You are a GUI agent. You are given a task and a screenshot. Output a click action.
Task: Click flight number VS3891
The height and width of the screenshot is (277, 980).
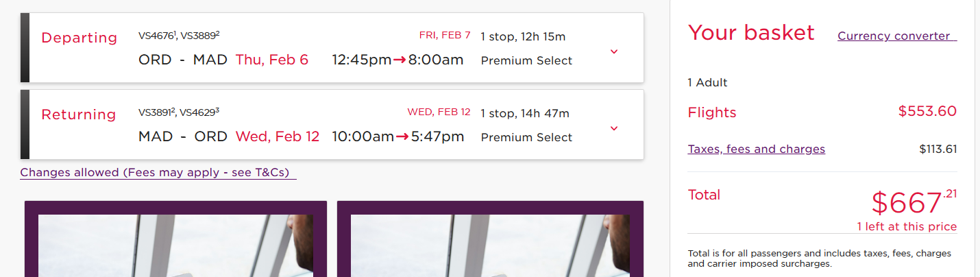click(x=156, y=112)
